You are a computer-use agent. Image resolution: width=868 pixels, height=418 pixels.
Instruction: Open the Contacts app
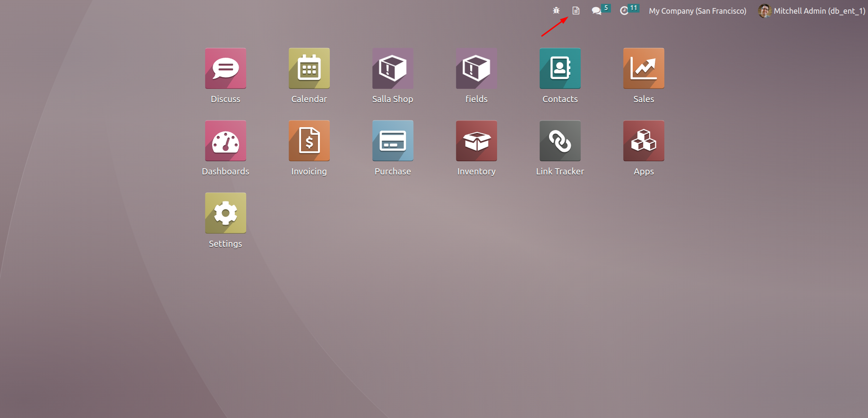coord(560,69)
